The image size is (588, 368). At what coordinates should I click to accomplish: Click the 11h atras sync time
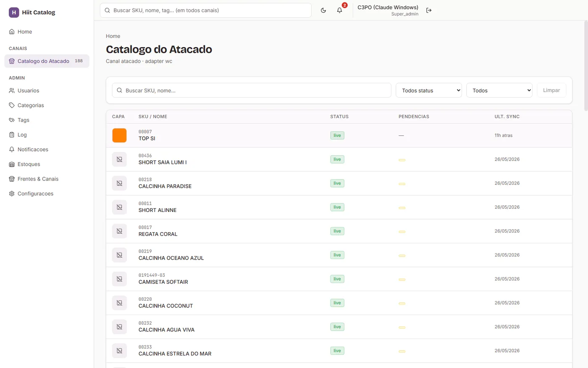pyautogui.click(x=504, y=135)
